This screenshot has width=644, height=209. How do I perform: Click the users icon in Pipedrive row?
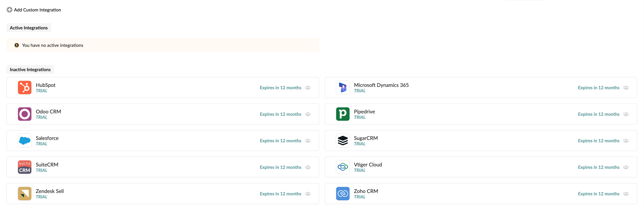(626, 114)
